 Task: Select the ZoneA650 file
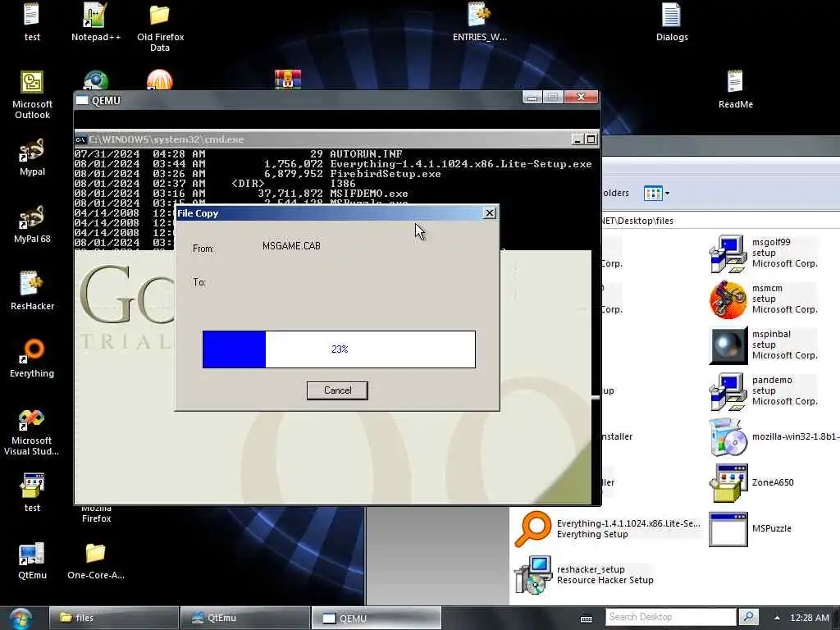pos(751,482)
